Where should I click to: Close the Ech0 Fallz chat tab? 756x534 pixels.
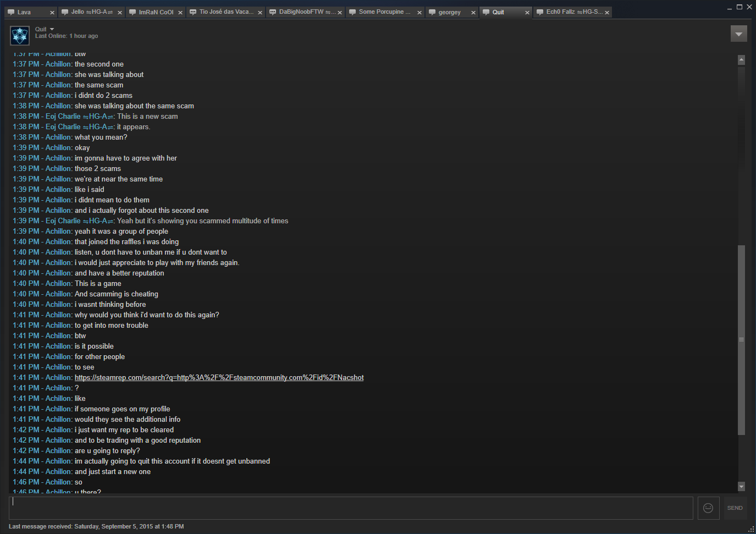607,13
